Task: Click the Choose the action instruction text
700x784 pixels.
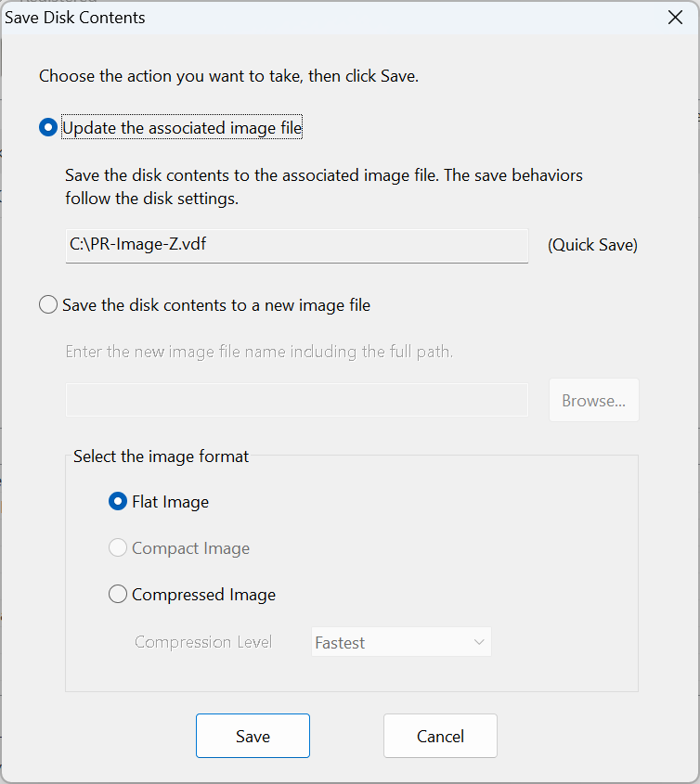Action: pyautogui.click(x=228, y=76)
